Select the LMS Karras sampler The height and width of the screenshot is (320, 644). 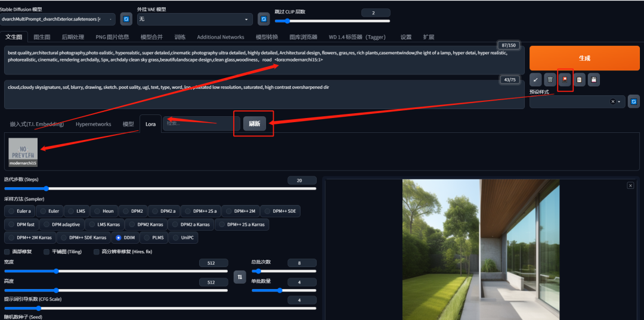105,225
